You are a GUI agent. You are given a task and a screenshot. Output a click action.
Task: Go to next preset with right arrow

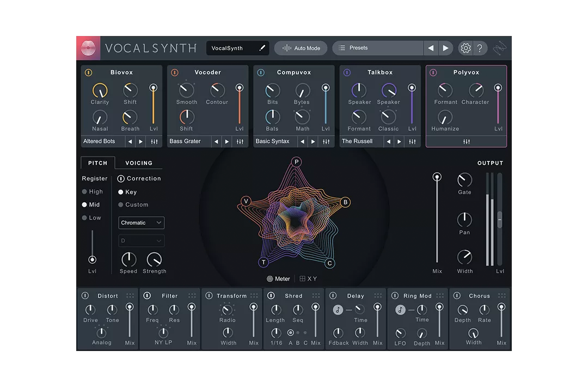pyautogui.click(x=445, y=48)
